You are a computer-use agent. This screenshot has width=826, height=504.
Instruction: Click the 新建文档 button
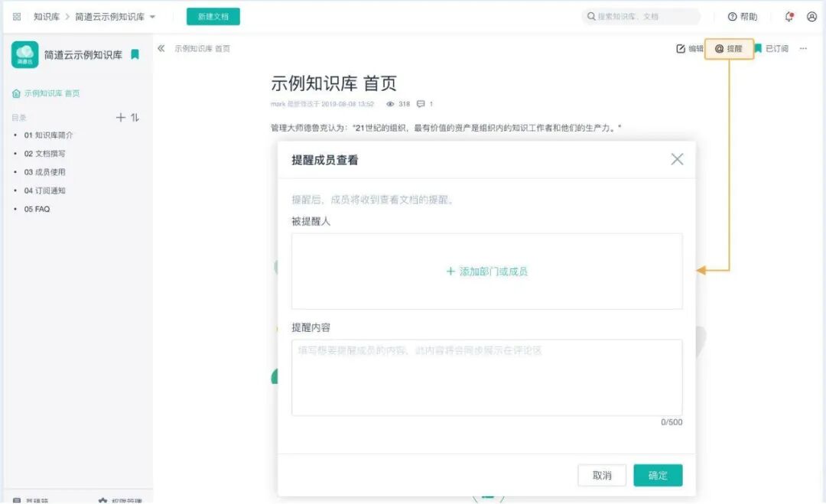[213, 16]
